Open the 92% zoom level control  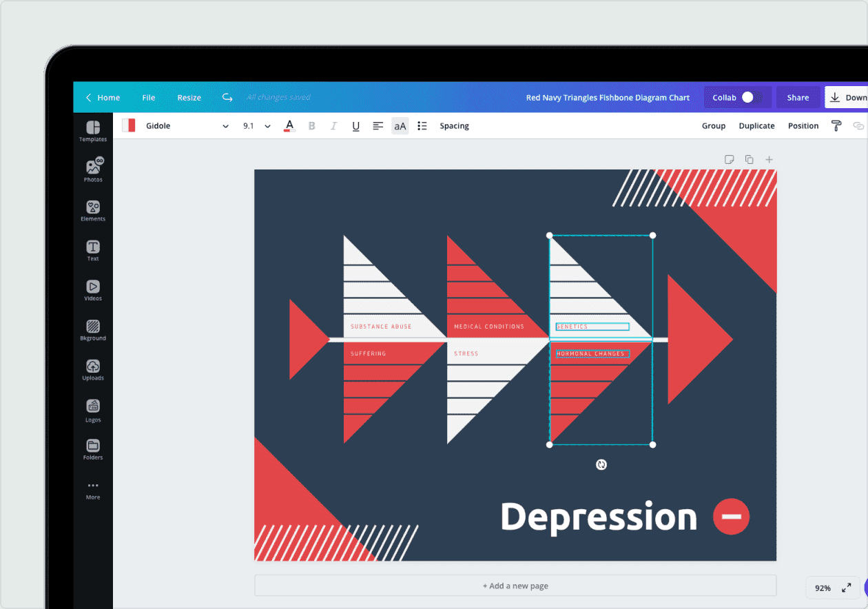tap(823, 588)
